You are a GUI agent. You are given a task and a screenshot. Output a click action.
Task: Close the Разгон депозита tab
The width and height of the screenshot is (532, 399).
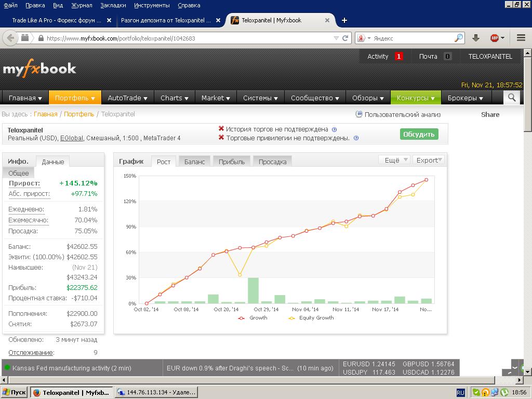click(218, 20)
